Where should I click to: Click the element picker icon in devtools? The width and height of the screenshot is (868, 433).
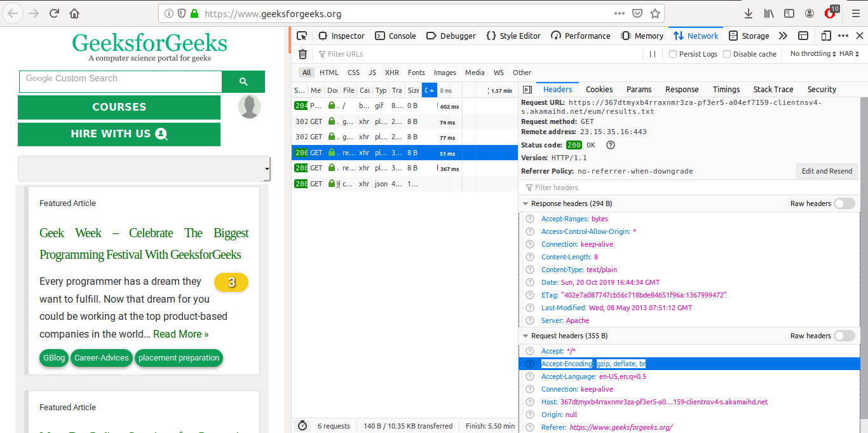point(302,36)
